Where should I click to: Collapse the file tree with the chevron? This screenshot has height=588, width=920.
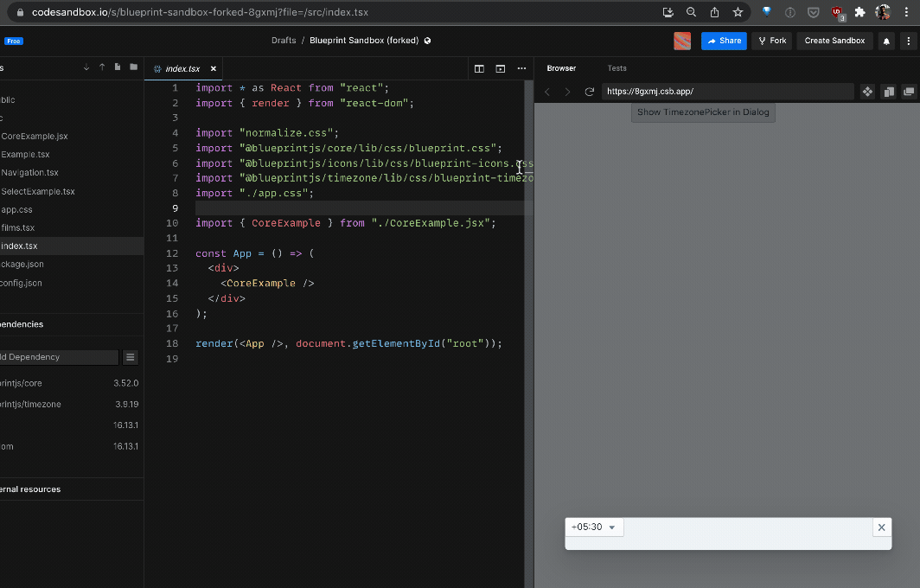click(x=86, y=67)
